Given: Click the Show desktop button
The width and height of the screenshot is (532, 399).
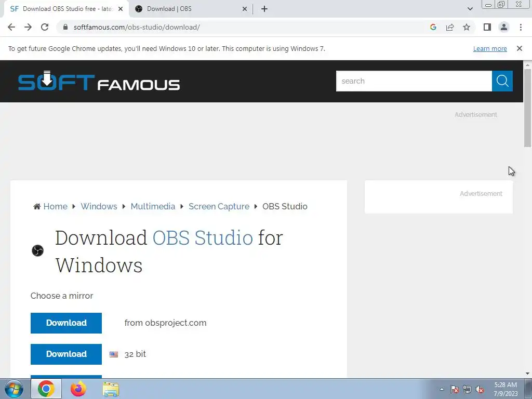Looking at the screenshot, I should pyautogui.click(x=528, y=389).
